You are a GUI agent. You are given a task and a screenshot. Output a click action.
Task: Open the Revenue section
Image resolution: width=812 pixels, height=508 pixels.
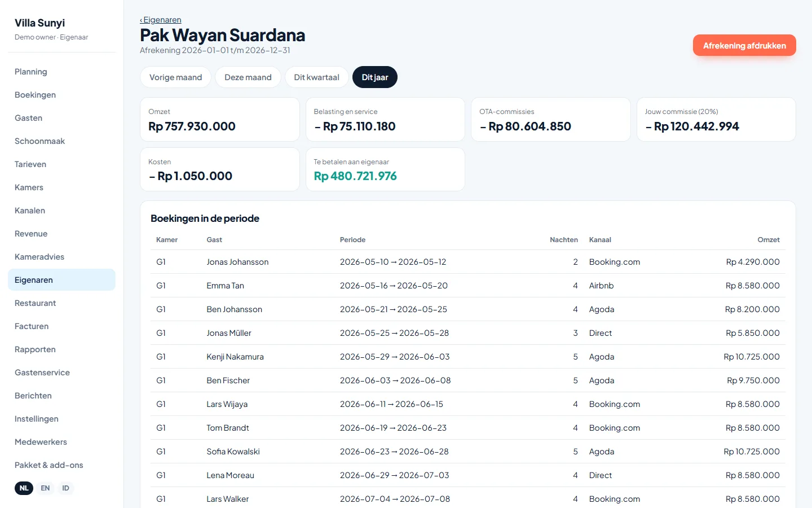point(61,234)
